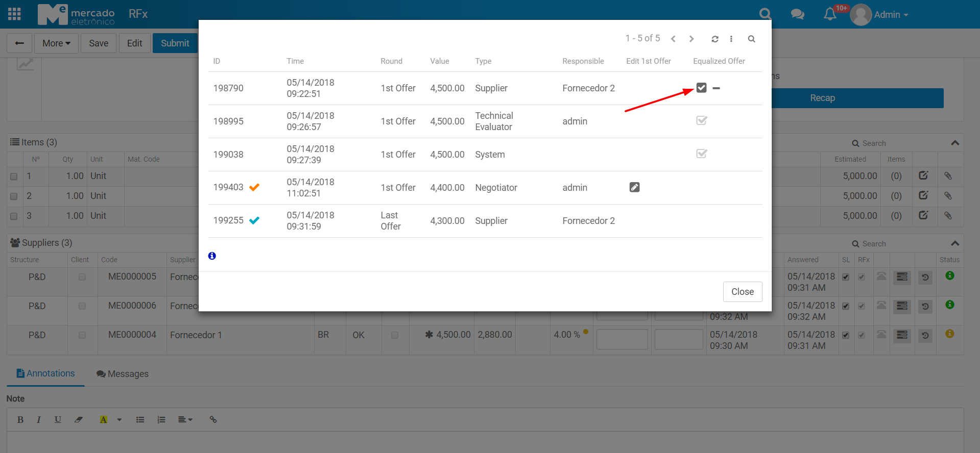
Task: Open the chat messages icon in header
Action: 797,14
